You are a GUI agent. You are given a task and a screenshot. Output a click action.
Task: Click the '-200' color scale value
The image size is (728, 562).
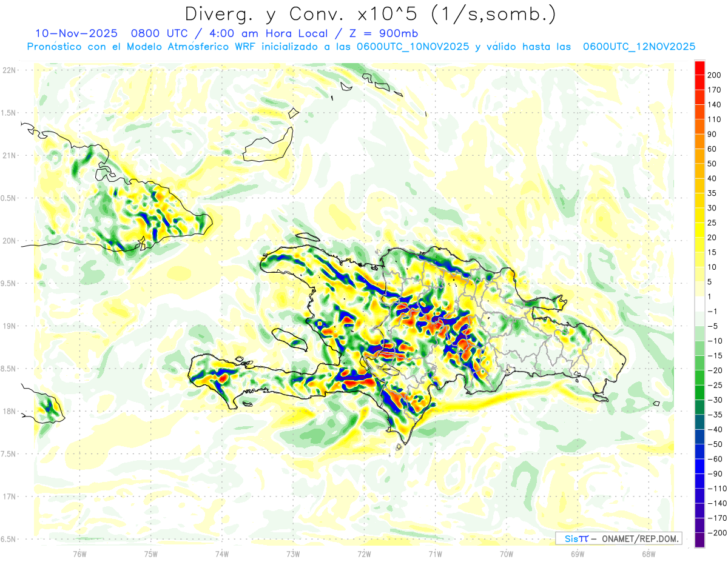click(717, 533)
